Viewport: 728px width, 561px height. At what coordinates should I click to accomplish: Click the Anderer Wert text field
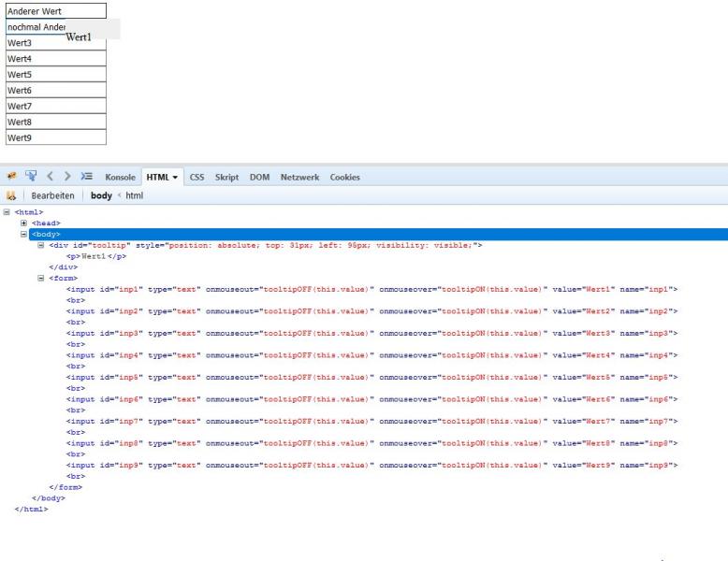coord(55,11)
